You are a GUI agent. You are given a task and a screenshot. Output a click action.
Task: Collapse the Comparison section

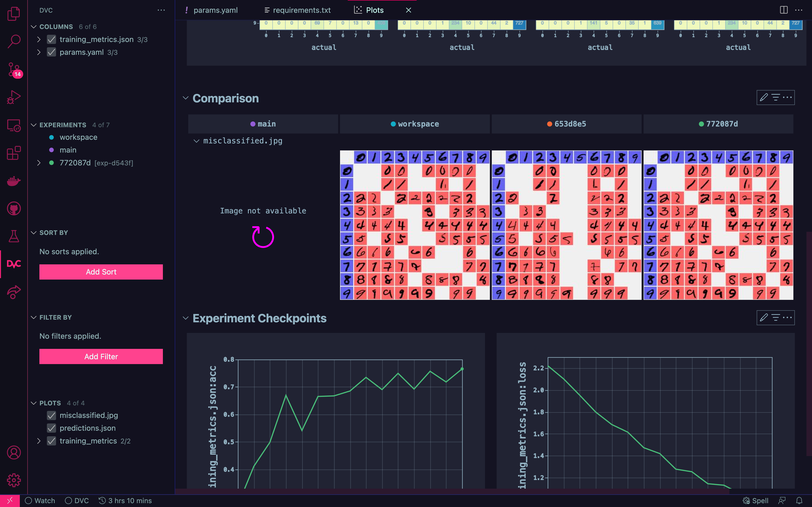tap(186, 98)
